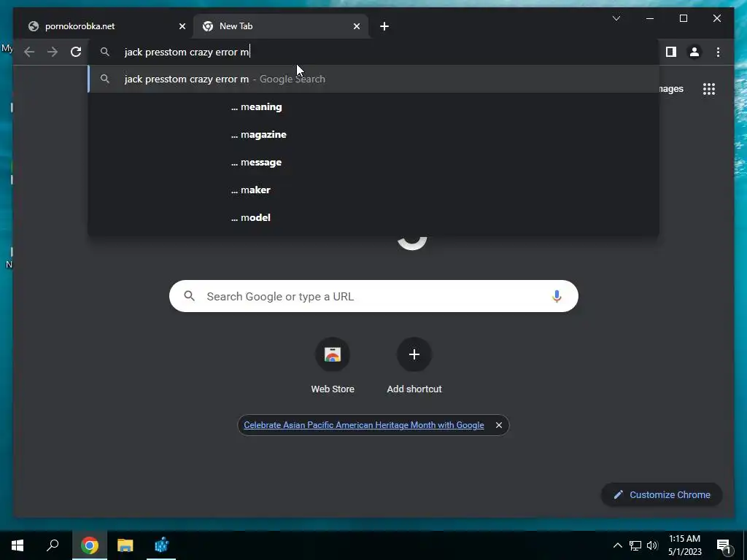The width and height of the screenshot is (747, 560).
Task: Open the Google apps grid
Action: pyautogui.click(x=709, y=89)
